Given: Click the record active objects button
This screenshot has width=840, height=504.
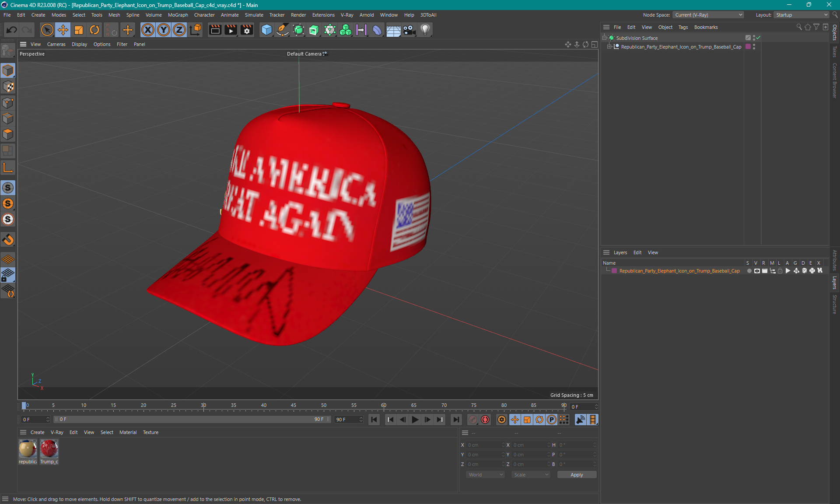Looking at the screenshot, I should point(473,420).
